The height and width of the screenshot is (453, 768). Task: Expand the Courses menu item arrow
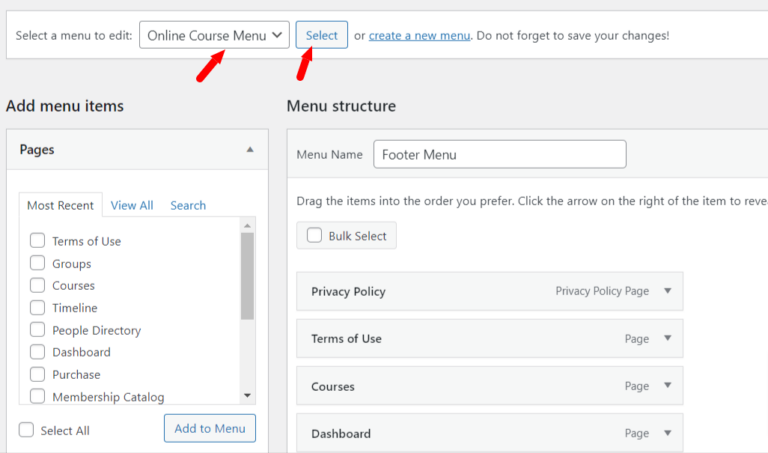tap(667, 386)
